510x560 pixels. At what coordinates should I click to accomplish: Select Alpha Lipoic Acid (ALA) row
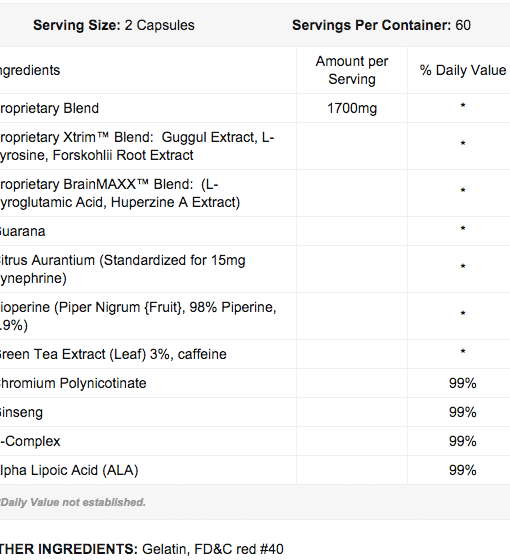255,470
